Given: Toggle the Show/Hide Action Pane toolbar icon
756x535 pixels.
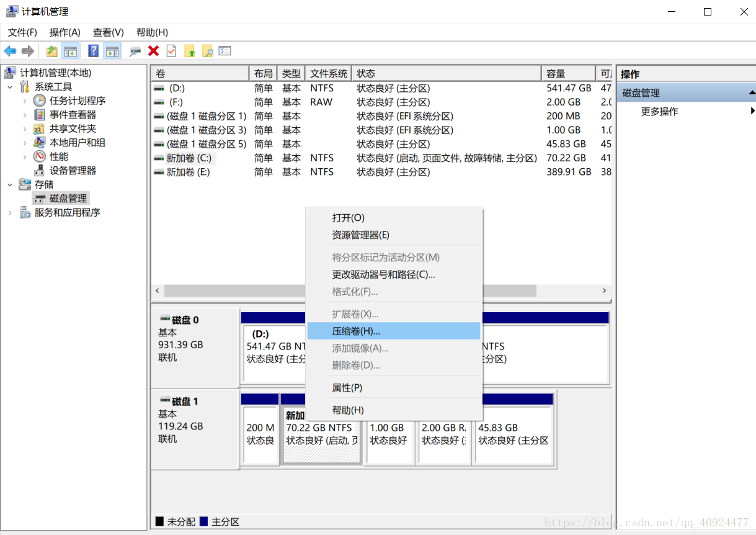Looking at the screenshot, I should [112, 51].
